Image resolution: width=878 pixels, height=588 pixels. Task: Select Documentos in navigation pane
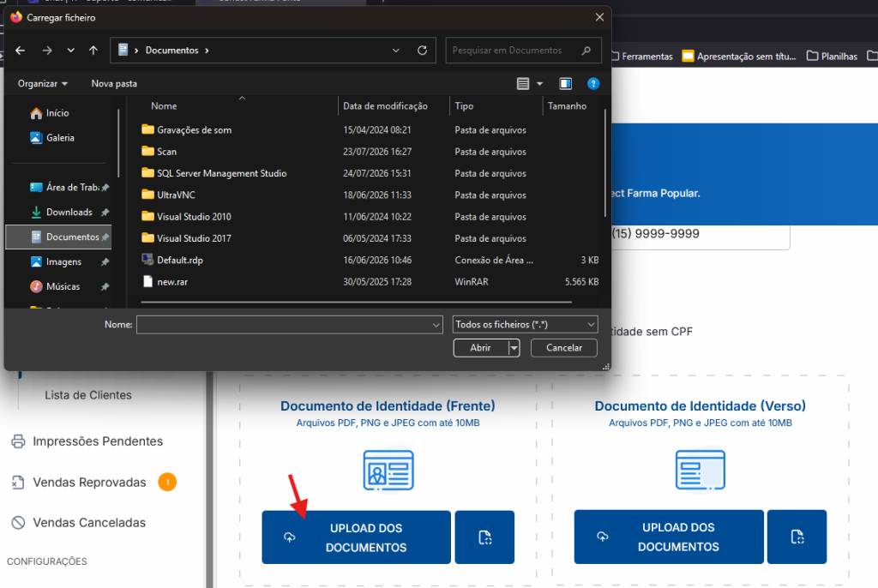click(59, 237)
